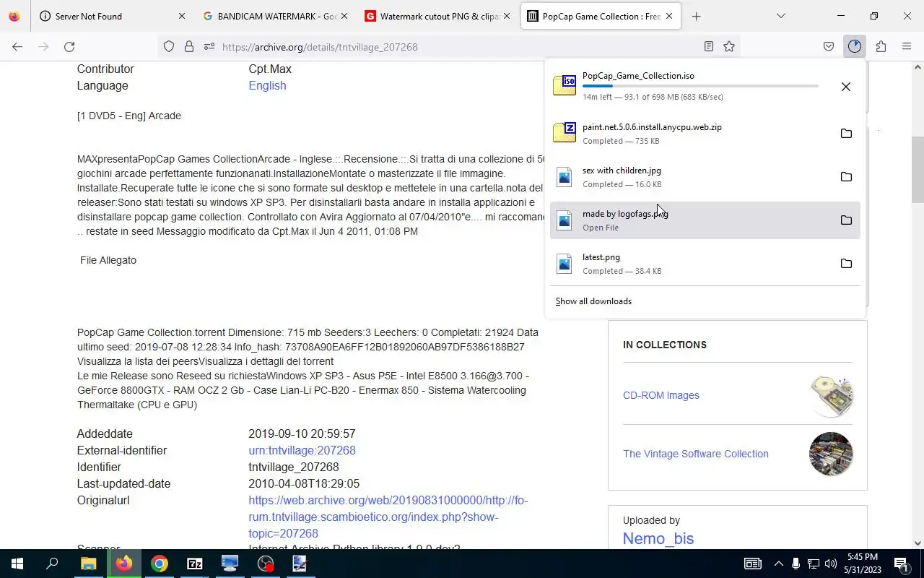Open the CD-ROM Images collection
The height and width of the screenshot is (578, 924).
[661, 395]
